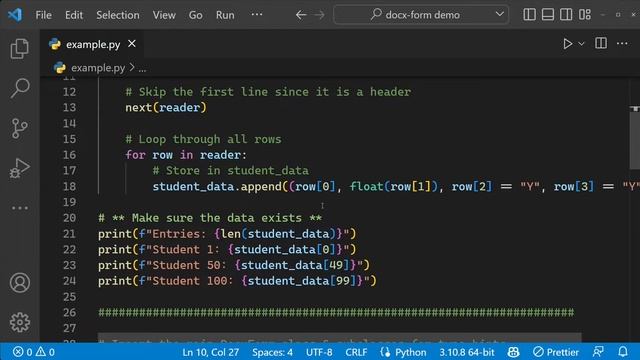Click Ln 10, Col 27 status entry
The image size is (640, 360).
210,352
